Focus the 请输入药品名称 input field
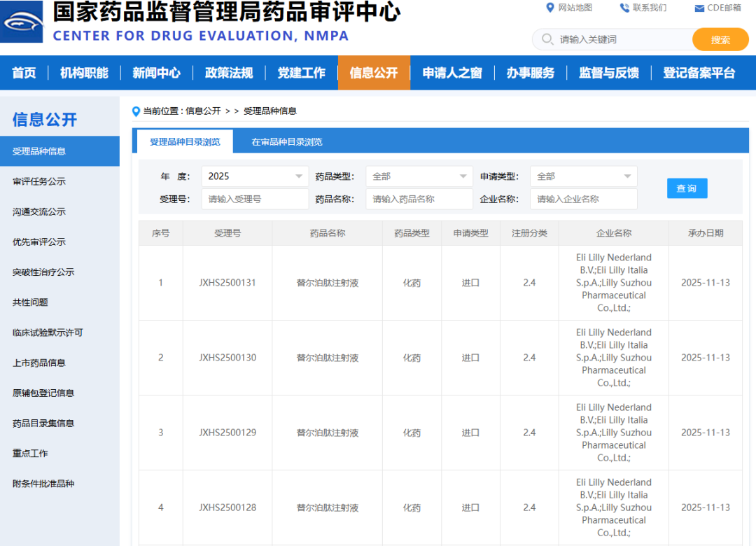 (x=419, y=199)
